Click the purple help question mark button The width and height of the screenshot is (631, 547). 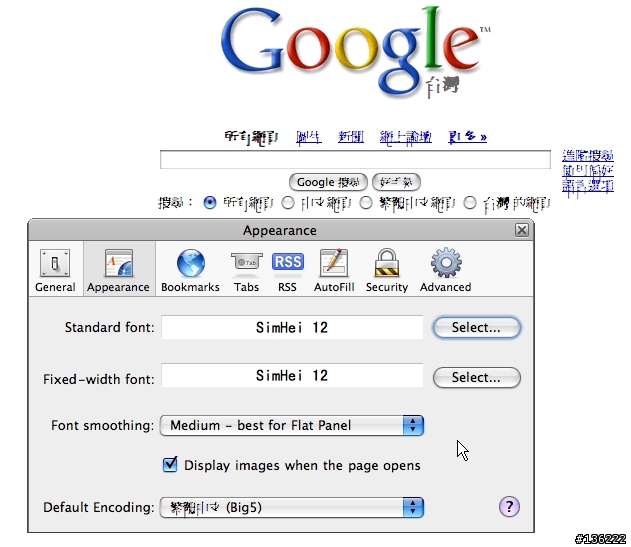(509, 506)
